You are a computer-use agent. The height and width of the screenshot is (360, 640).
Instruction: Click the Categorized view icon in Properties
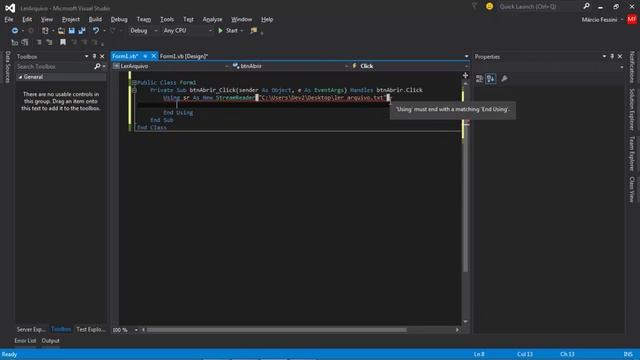click(480, 79)
